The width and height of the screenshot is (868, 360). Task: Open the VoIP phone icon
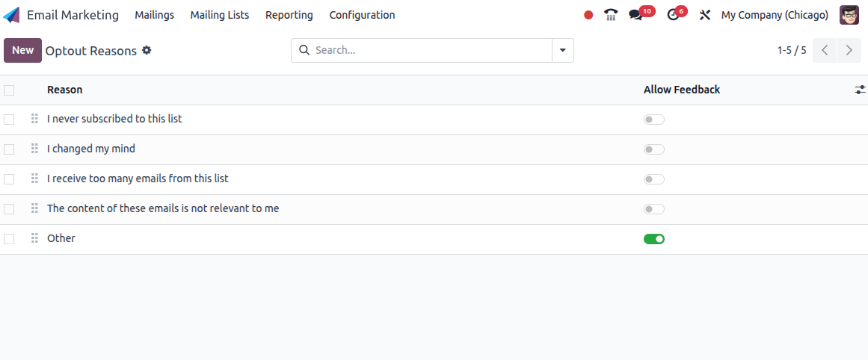click(x=611, y=15)
